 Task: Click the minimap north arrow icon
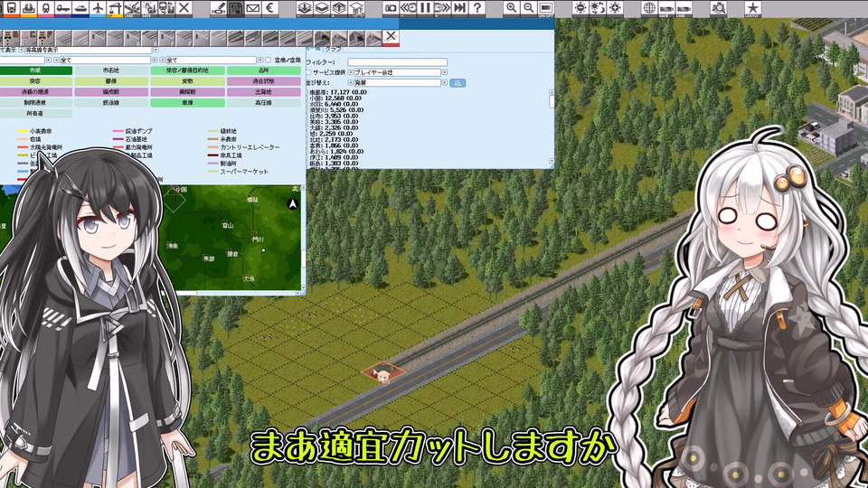293,204
